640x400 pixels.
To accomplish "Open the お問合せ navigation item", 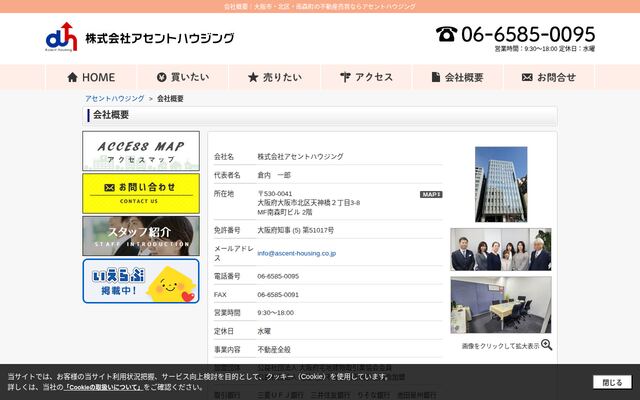I will pyautogui.click(x=549, y=77).
